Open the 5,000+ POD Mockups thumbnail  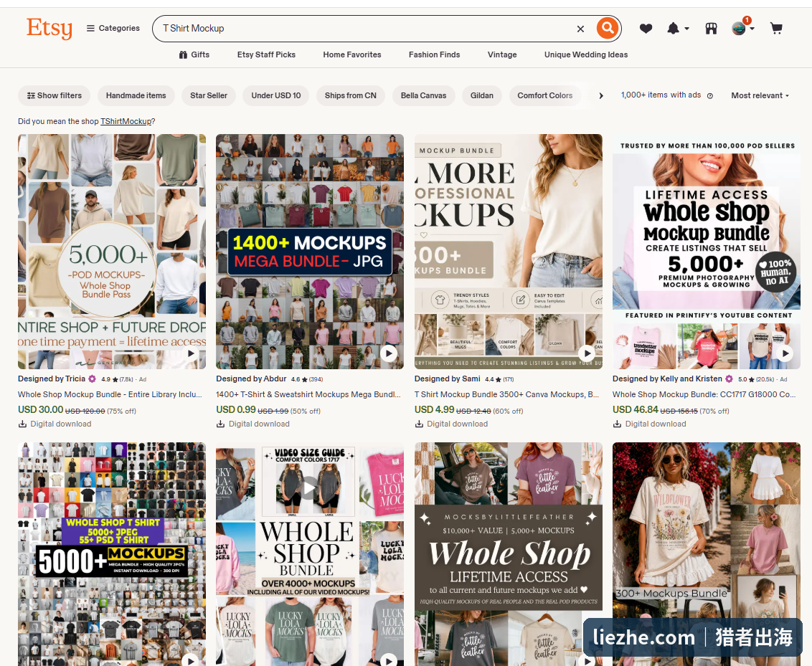(x=112, y=252)
